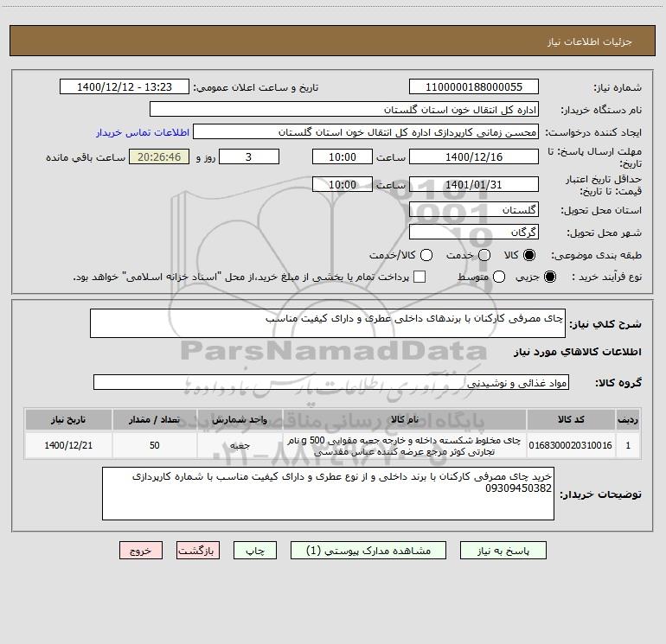Click the شرح کلی نیاز description box
This screenshot has height=644, width=666.
(x=328, y=323)
